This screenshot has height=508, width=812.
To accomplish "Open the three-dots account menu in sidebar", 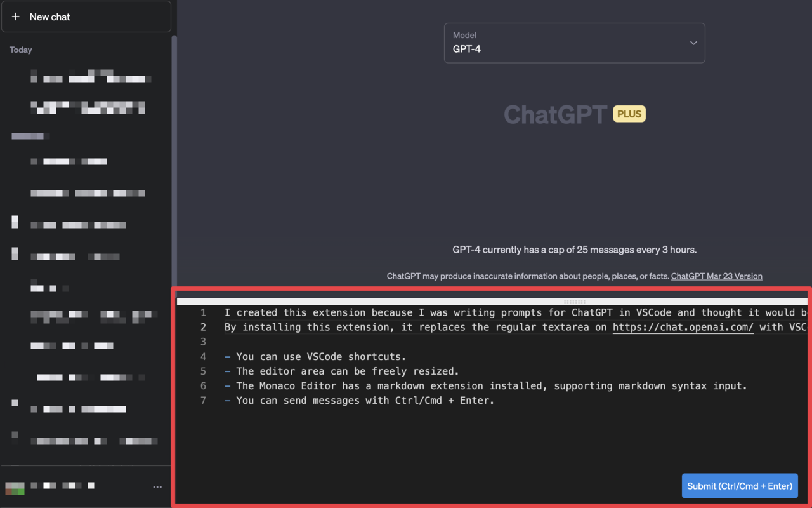I will click(x=157, y=487).
